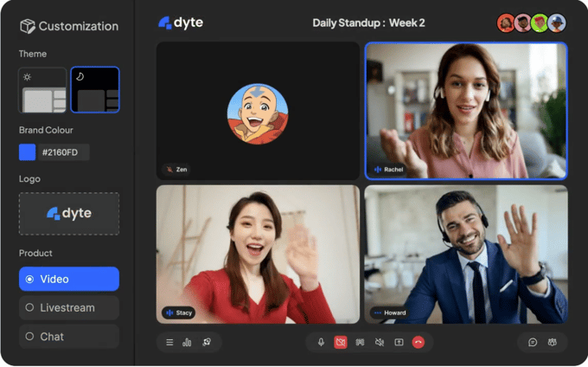Image resolution: width=588 pixels, height=367 pixels.
Task: Turn on the camera with red video icon
Action: [341, 342]
